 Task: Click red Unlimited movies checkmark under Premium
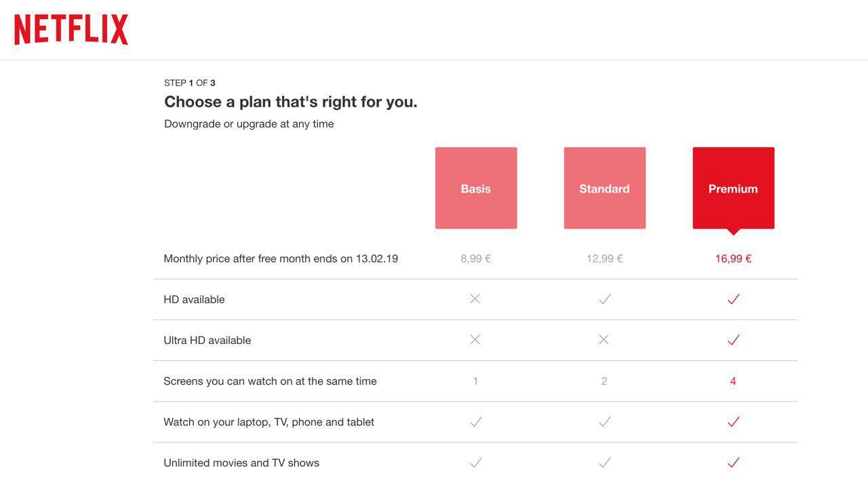[733, 463]
